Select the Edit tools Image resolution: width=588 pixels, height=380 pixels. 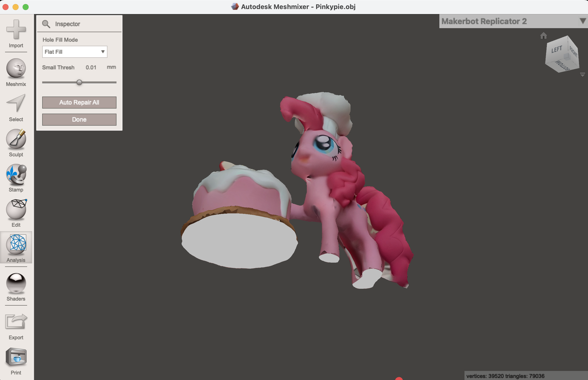[16, 212]
